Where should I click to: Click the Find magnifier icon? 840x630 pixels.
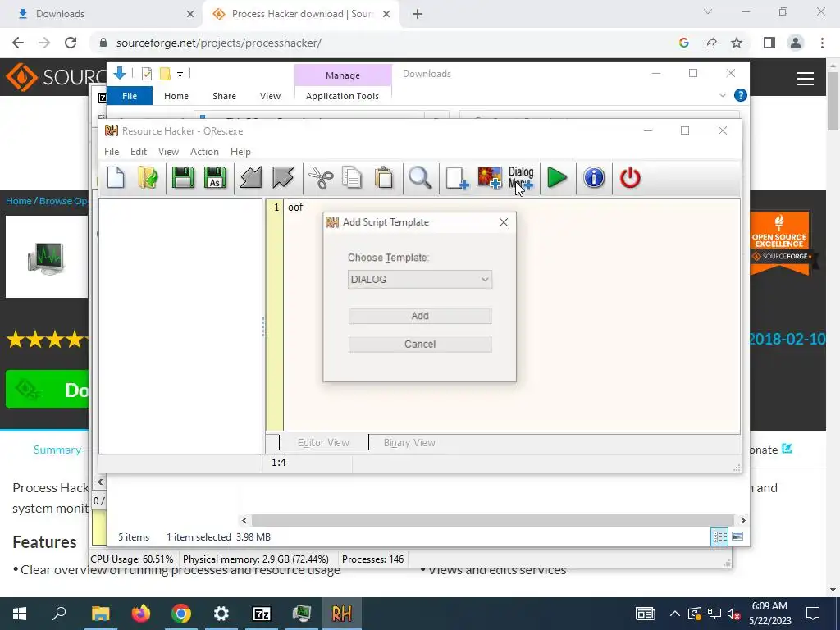[x=420, y=178]
